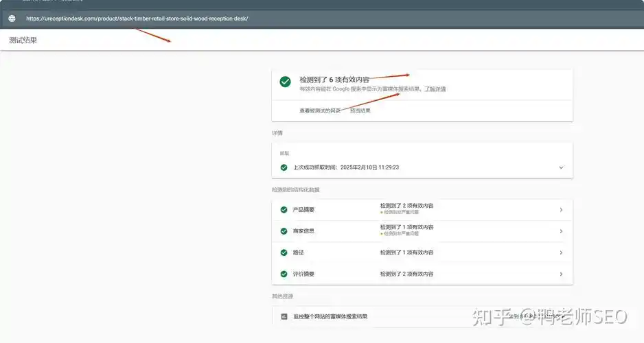Click 上次成功抓取时间: 2025年2月10日 11:29:23 text
This screenshot has width=644, height=343.
(346, 167)
